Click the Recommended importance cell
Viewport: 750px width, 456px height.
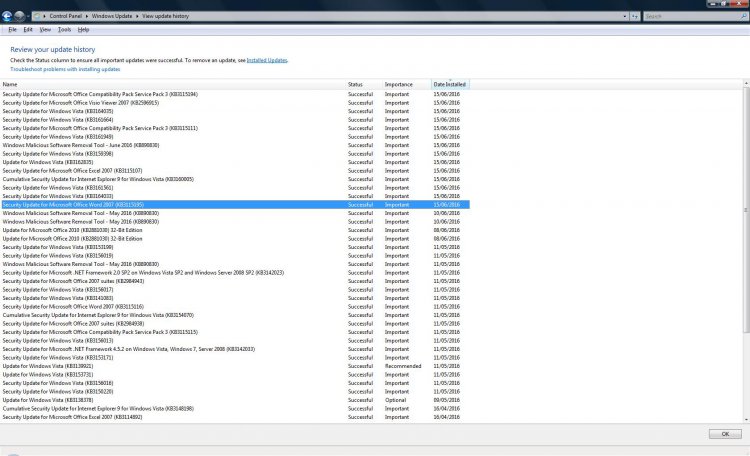[403, 367]
